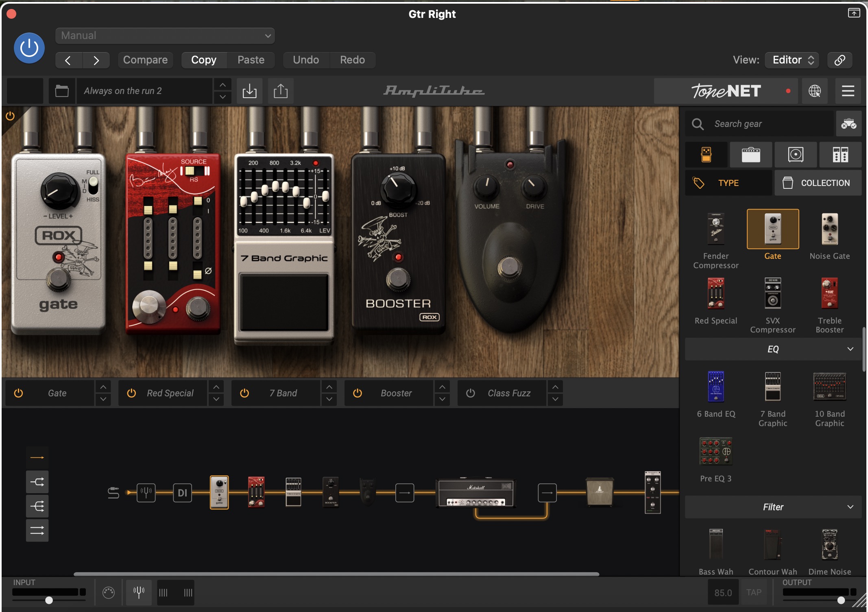Select the cabinet block in signal chain
Screen dimensions: 868x612
[600, 492]
